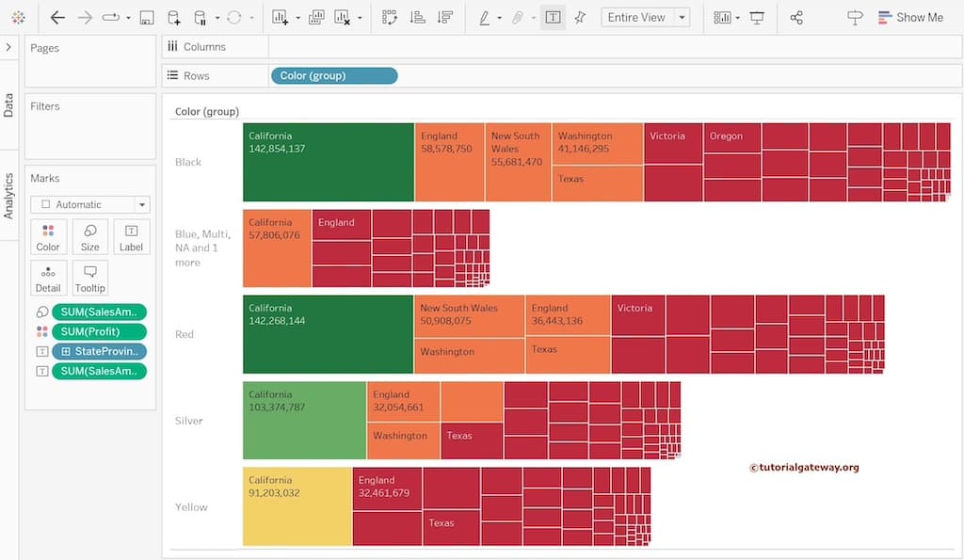
Task: Click the Undo back arrow in toolbar
Action: click(x=57, y=18)
